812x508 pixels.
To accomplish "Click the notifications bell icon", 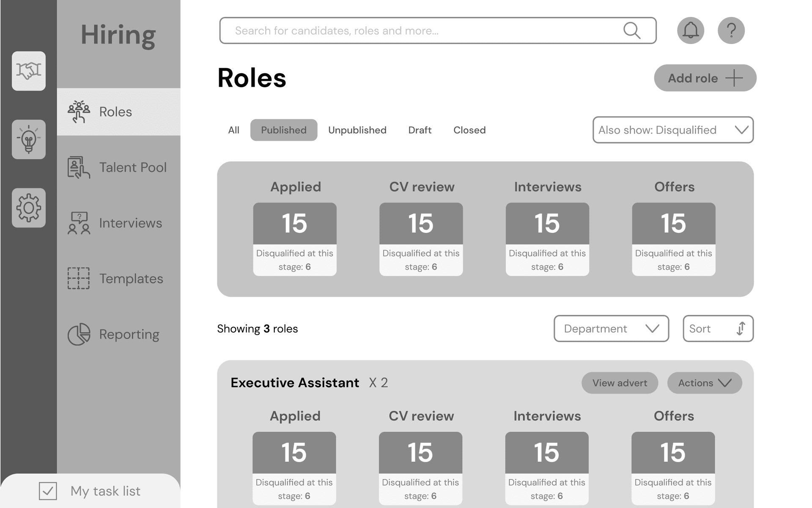I will click(x=690, y=30).
